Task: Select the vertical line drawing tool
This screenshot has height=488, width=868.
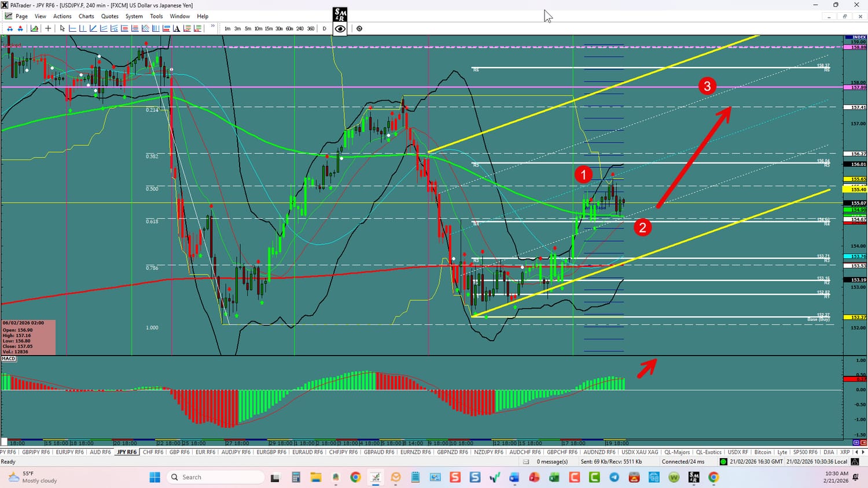Action: pyautogui.click(x=83, y=28)
